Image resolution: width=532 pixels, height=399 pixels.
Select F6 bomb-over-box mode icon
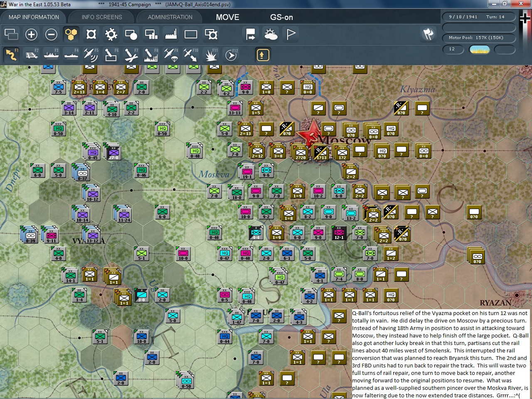(111, 54)
